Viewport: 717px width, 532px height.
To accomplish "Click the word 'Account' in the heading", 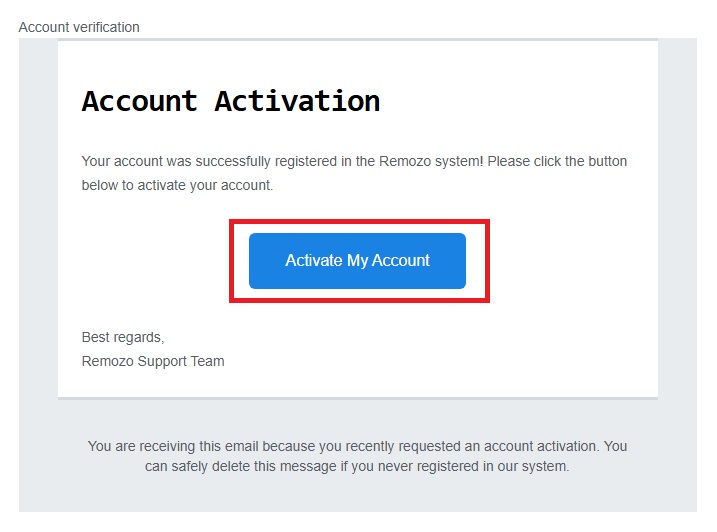I will pyautogui.click(x=139, y=101).
